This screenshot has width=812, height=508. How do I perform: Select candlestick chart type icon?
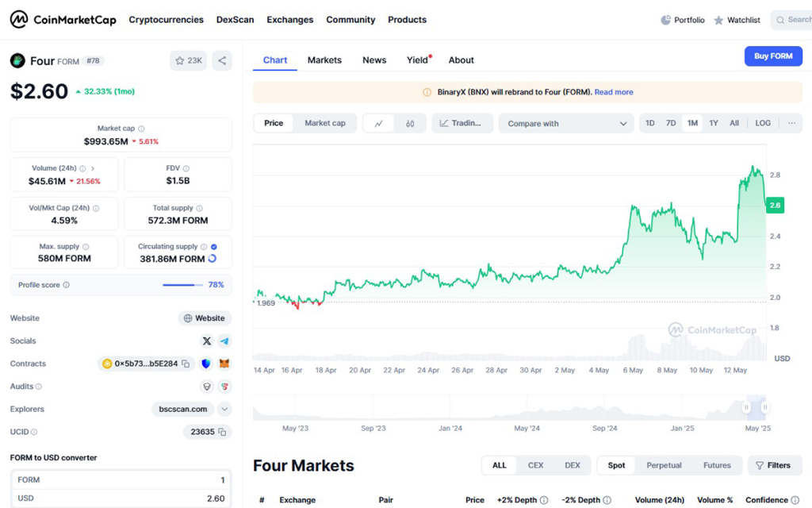point(410,123)
